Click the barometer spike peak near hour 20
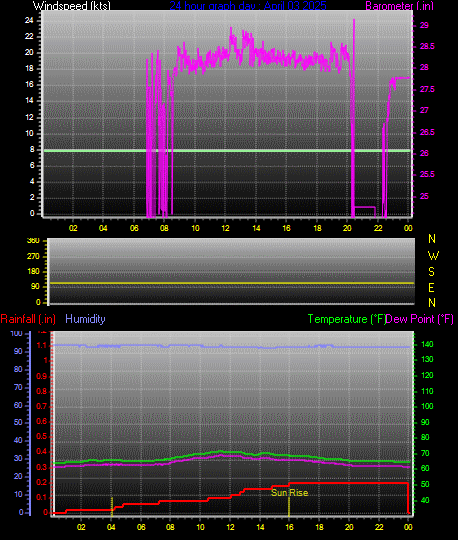 [x=354, y=21]
